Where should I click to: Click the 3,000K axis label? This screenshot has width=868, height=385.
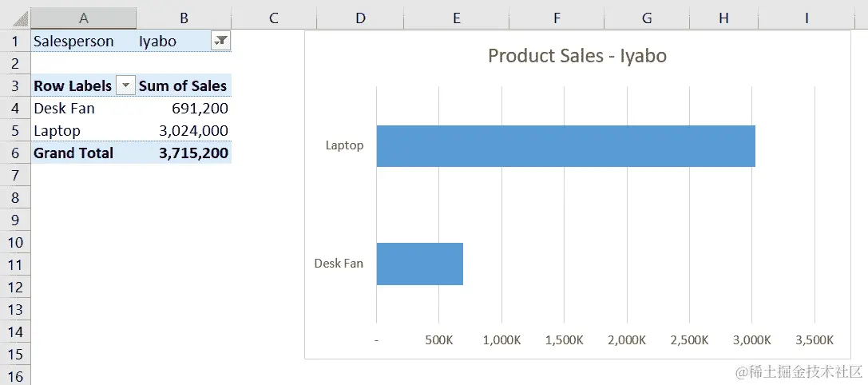751,340
